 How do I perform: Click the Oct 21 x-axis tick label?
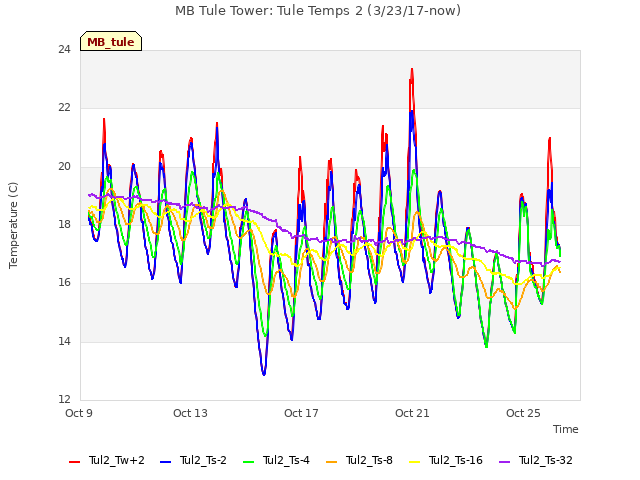pos(412,413)
